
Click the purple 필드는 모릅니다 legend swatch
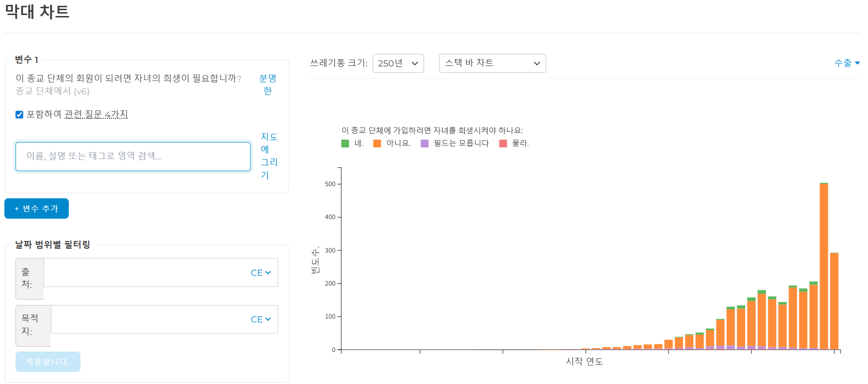[x=425, y=144]
